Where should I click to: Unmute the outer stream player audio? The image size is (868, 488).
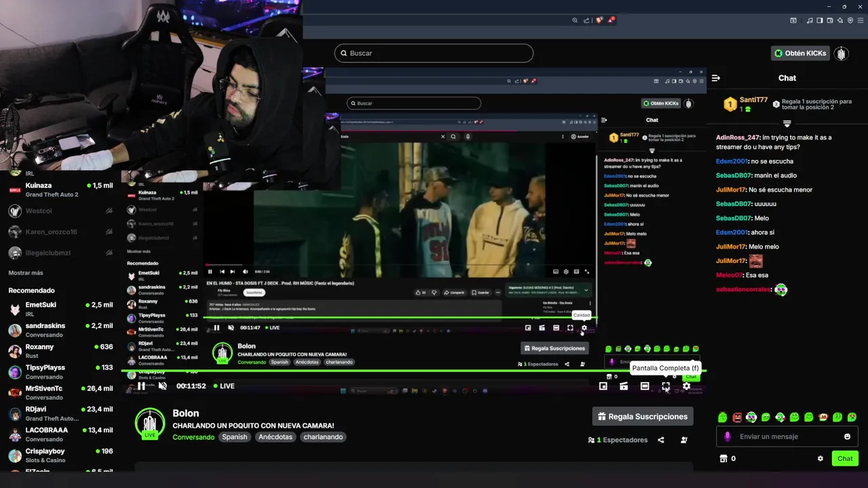click(162, 386)
